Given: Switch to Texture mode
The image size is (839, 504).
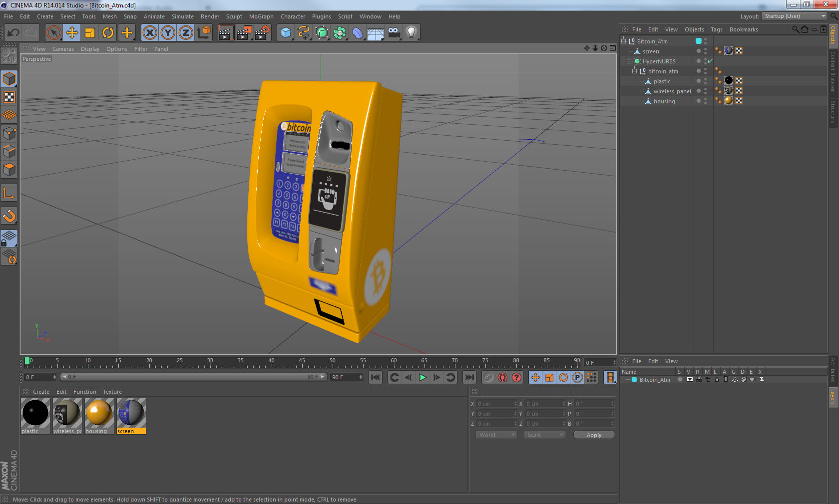Looking at the screenshot, I should pos(9,97).
